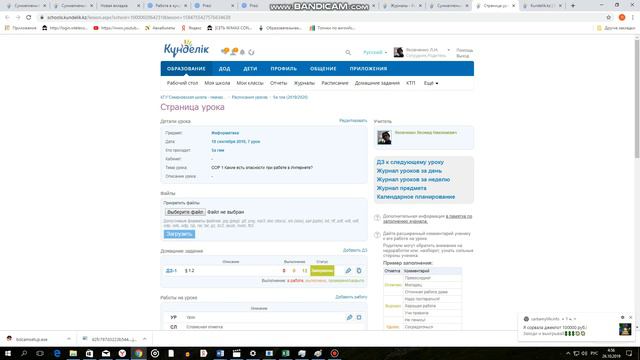640x360 pixels.
Task: Show hidden system tray icons chevron
Action: pyautogui.click(x=568, y=353)
